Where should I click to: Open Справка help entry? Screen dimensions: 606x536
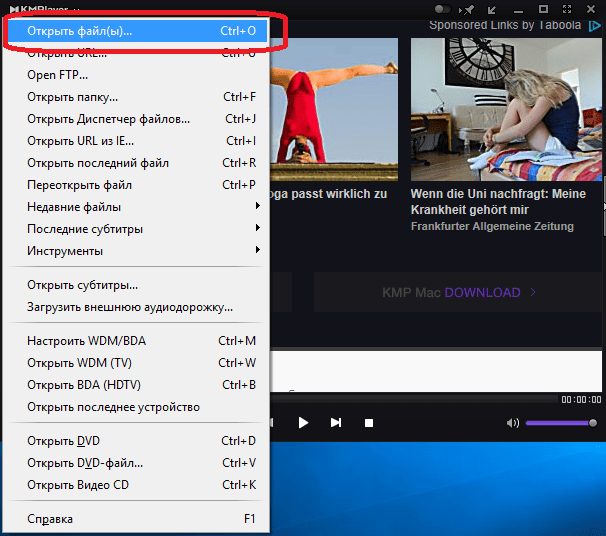coord(138,519)
